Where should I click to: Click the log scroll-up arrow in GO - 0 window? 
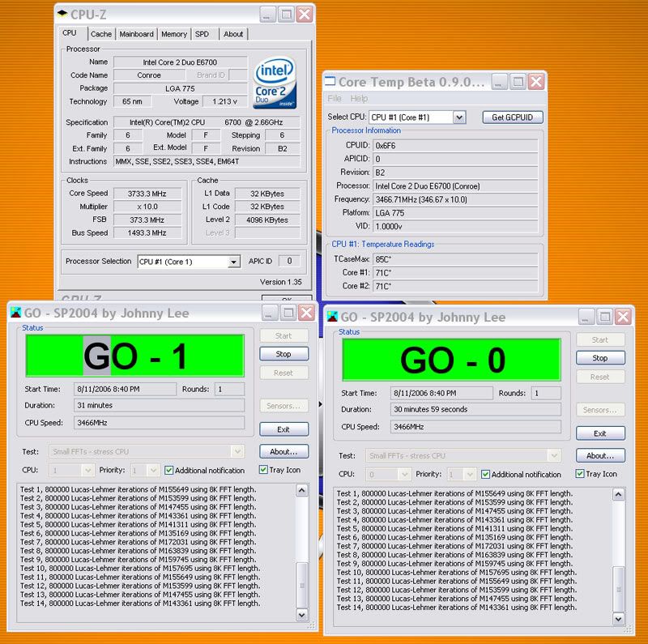coord(619,495)
